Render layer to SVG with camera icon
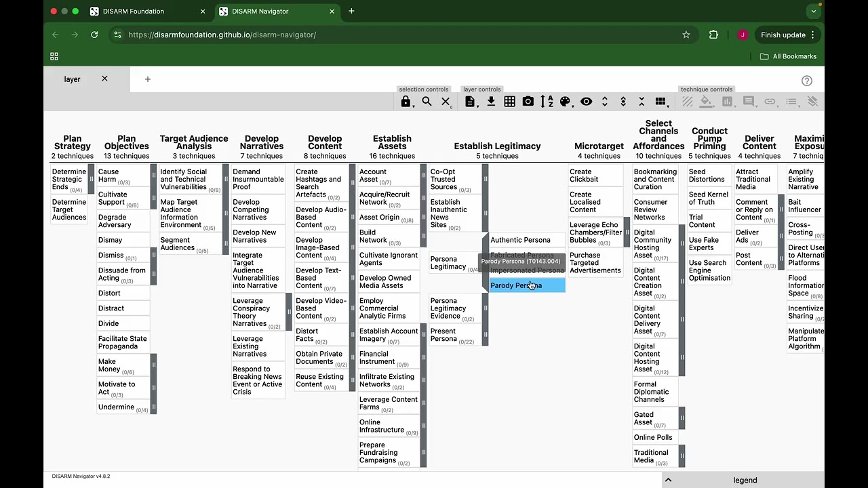The width and height of the screenshot is (868, 488). pyautogui.click(x=528, y=102)
